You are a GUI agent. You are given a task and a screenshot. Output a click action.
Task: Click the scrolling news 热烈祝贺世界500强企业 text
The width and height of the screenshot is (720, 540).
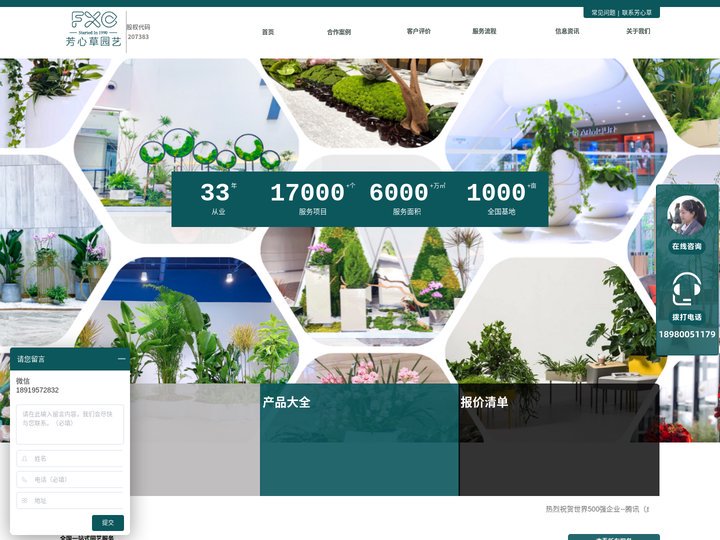[597, 509]
